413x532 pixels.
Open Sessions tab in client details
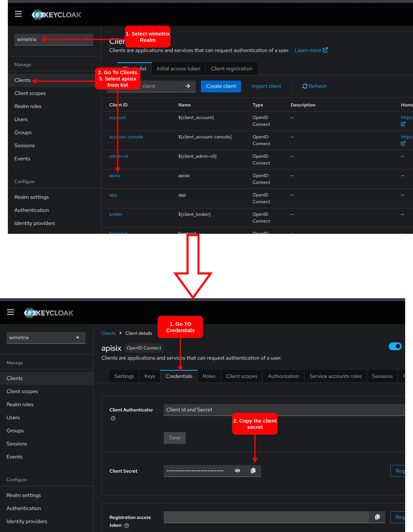[x=382, y=376]
